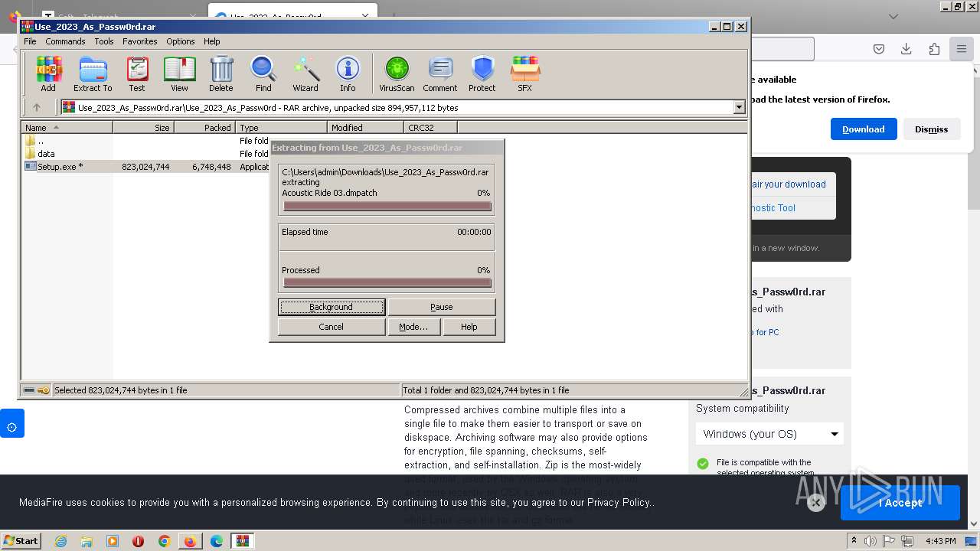Open the Tools menu
The width and height of the screenshot is (980, 551).
pyautogui.click(x=104, y=41)
